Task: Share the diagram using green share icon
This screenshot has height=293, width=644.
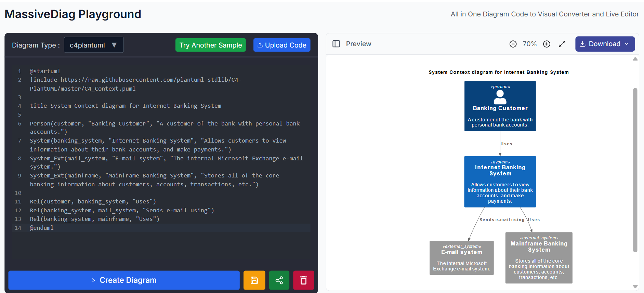Action: (279, 280)
